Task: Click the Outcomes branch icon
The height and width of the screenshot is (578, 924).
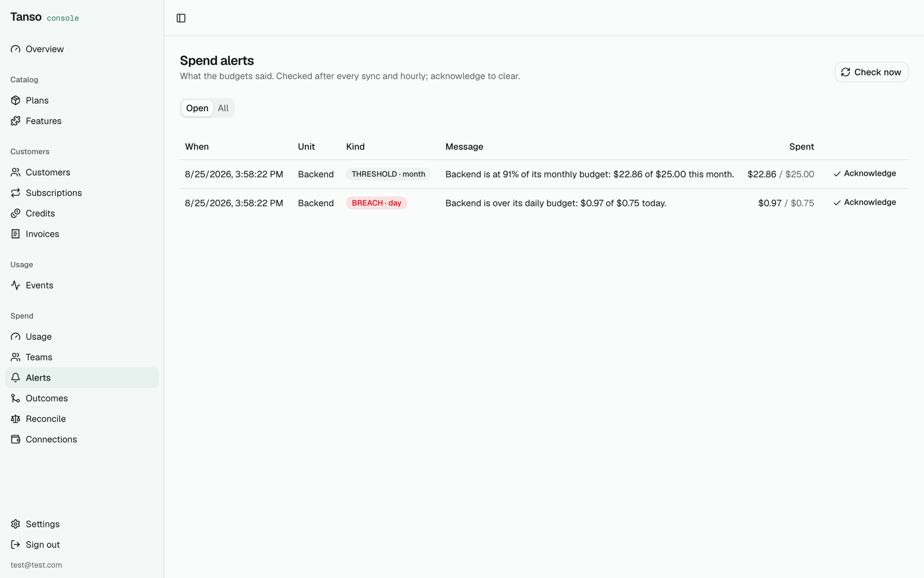Action: 16,398
